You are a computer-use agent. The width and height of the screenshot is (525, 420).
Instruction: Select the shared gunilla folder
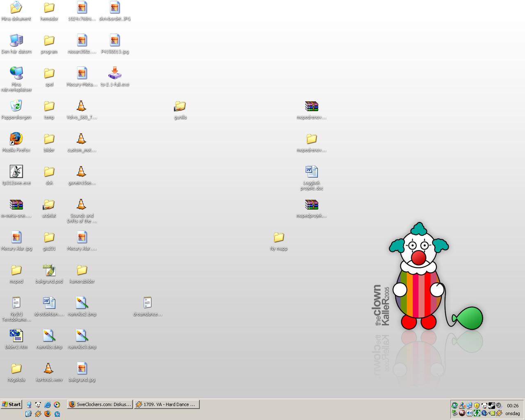click(180, 109)
